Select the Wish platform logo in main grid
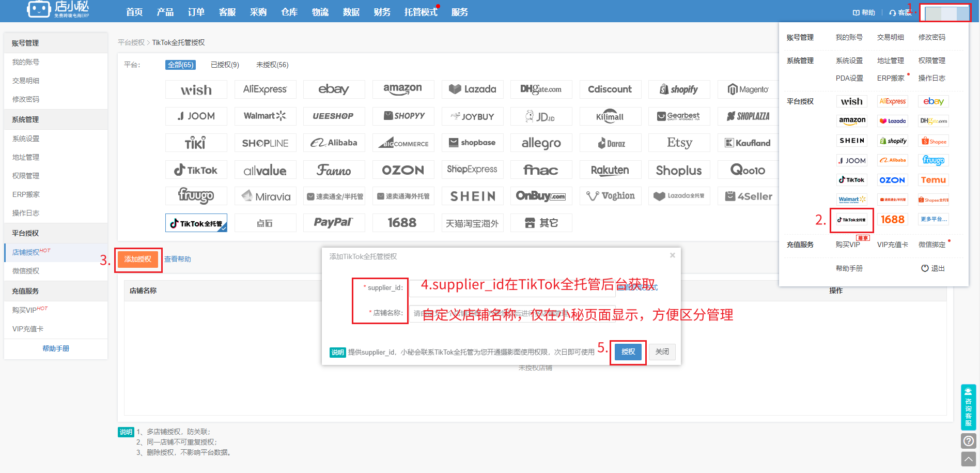The width and height of the screenshot is (980, 473). pos(196,89)
